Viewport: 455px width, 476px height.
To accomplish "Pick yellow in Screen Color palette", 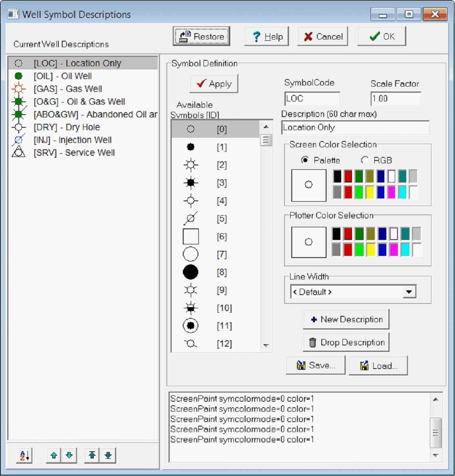I will tap(370, 192).
